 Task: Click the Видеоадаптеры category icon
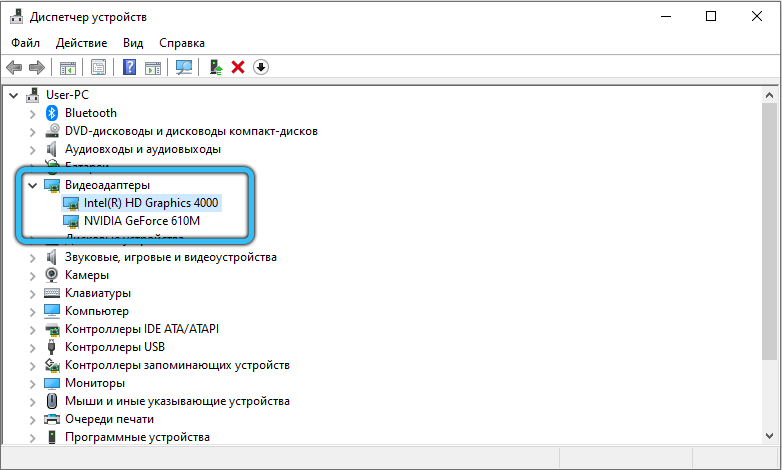(52, 185)
